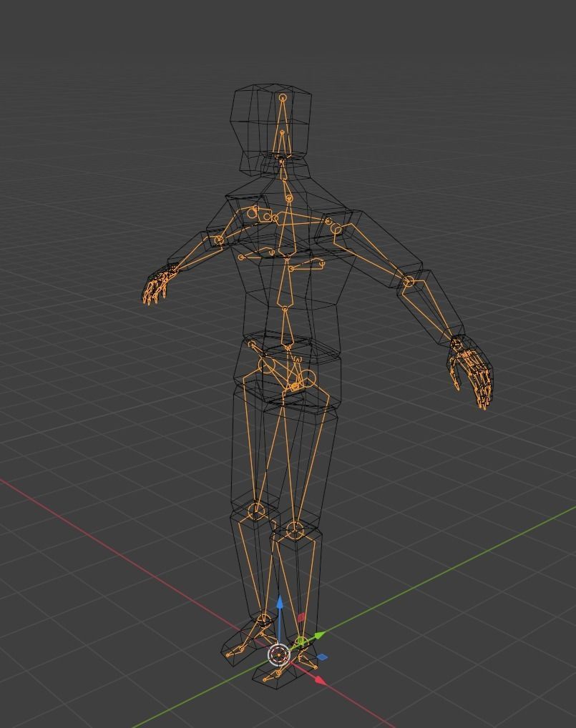Select the elbow joint on the long extended arm

[408, 281]
